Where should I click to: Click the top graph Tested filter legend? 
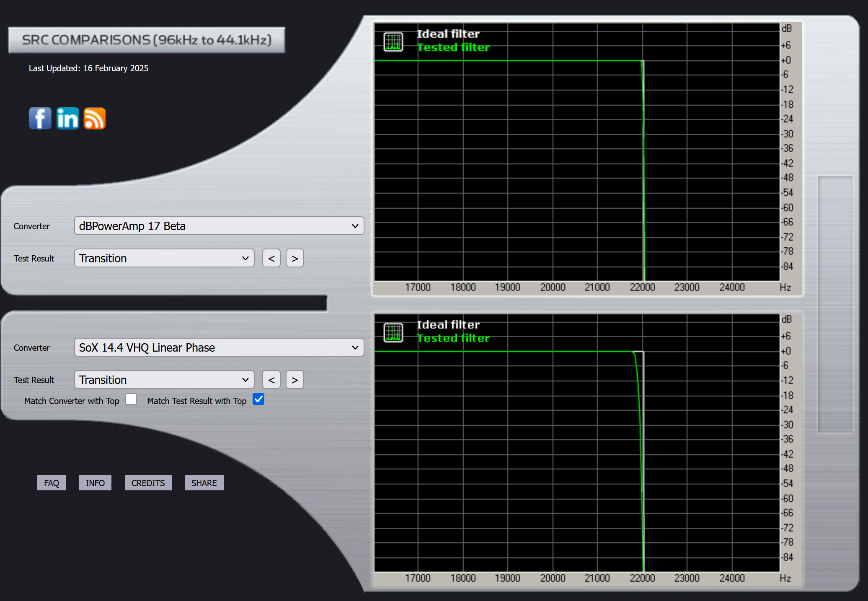pos(453,47)
